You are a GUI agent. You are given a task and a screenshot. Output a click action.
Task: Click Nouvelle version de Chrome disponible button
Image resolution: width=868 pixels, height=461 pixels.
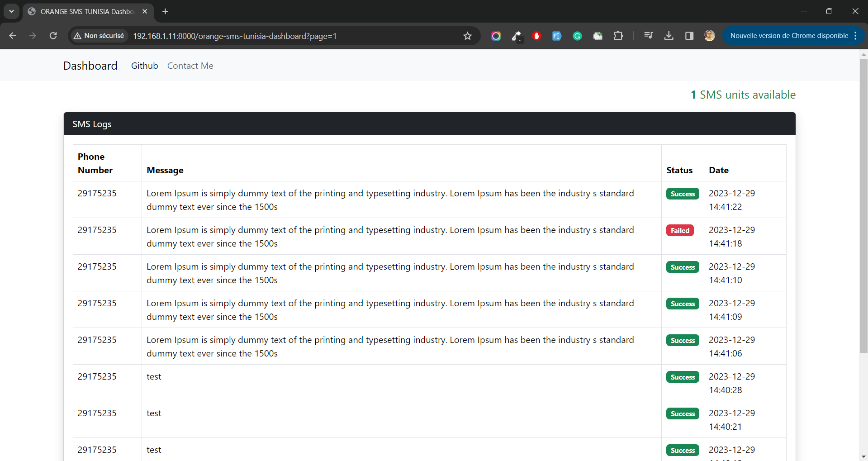point(789,36)
